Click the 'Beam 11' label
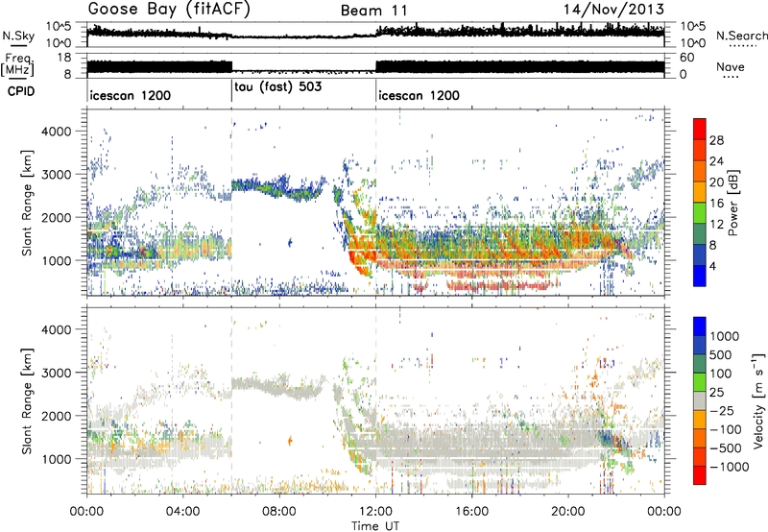The image size is (768, 532). pos(373,11)
